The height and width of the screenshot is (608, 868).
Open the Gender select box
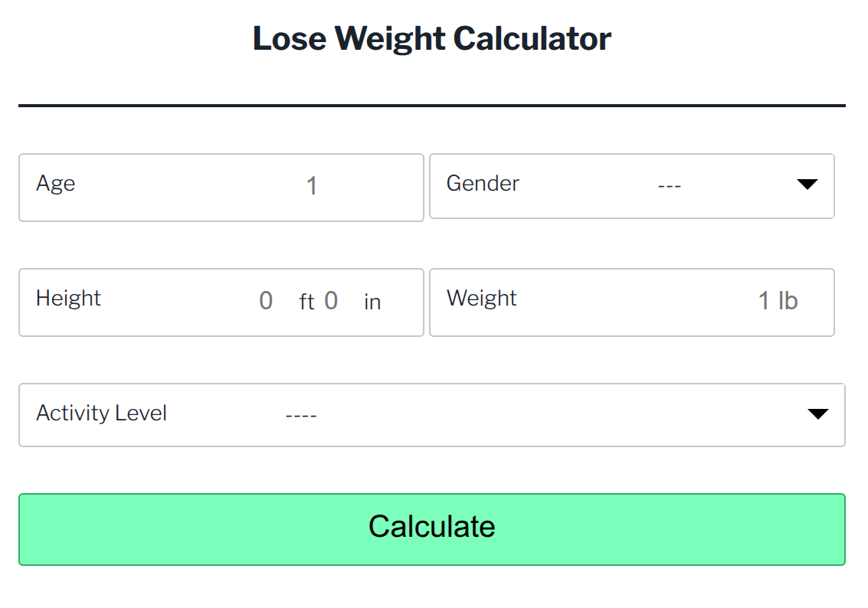[669, 186]
